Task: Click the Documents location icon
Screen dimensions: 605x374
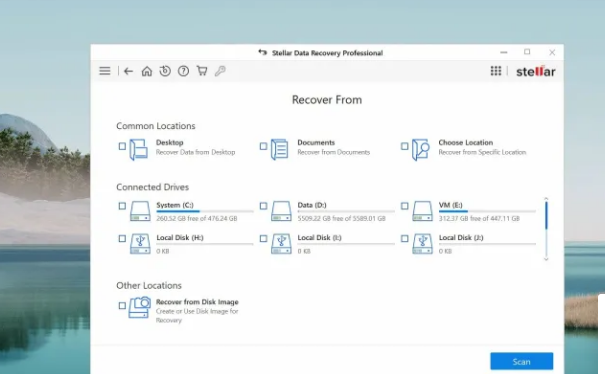Action: coord(280,149)
